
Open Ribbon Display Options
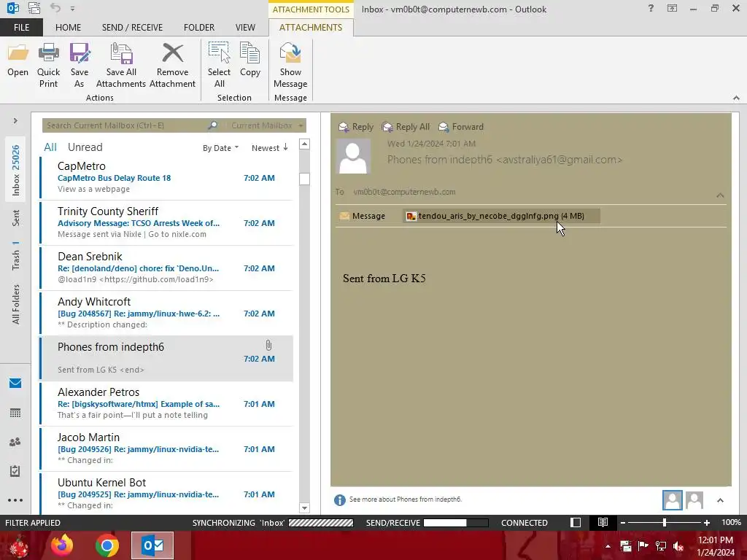(672, 8)
